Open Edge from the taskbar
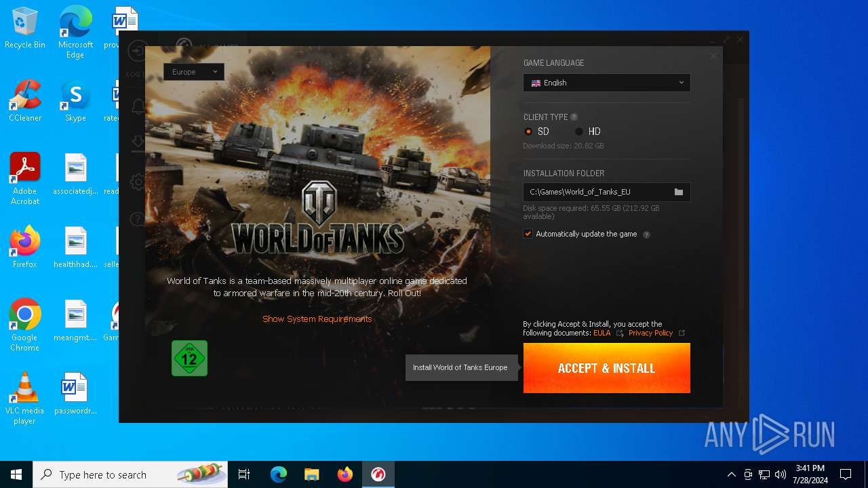Screen dimensions: 868x488 click(x=279, y=474)
